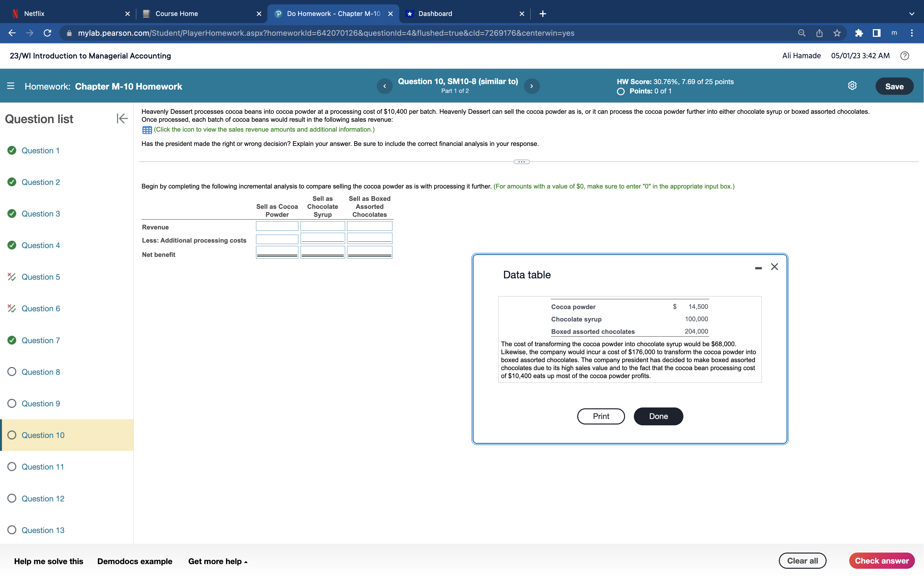Image resolution: width=924 pixels, height=577 pixels.
Task: Open homework settings gear icon
Action: (852, 86)
